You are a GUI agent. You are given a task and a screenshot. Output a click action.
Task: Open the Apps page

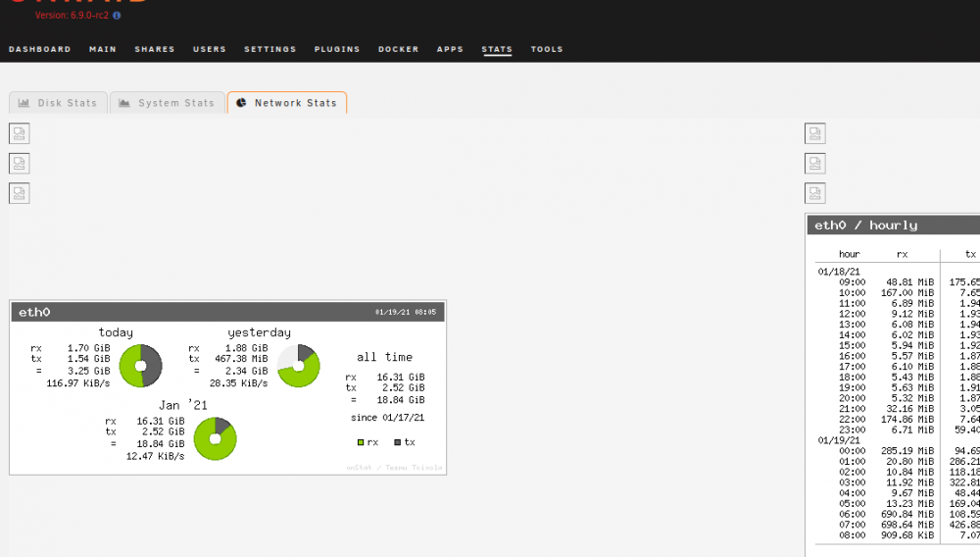coord(450,49)
